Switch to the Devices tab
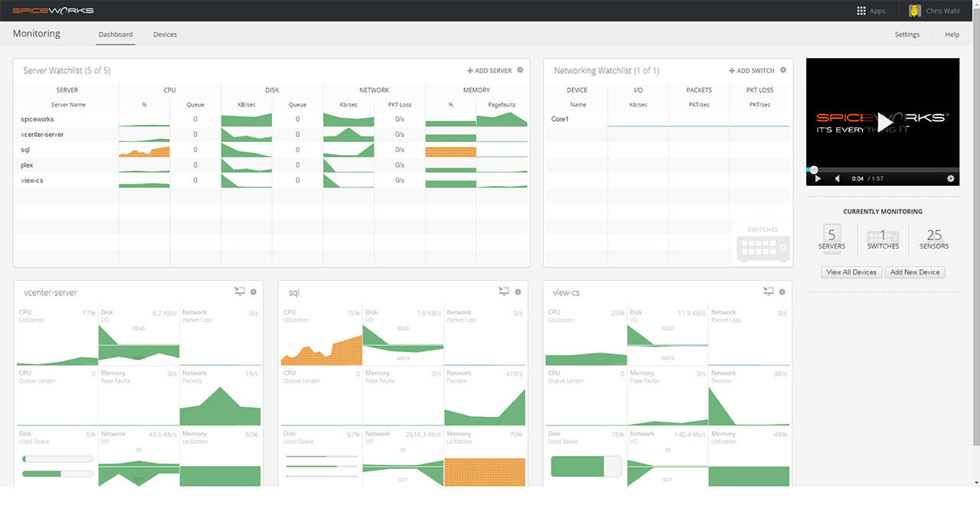Image resolution: width=980 pixels, height=508 pixels. (165, 34)
